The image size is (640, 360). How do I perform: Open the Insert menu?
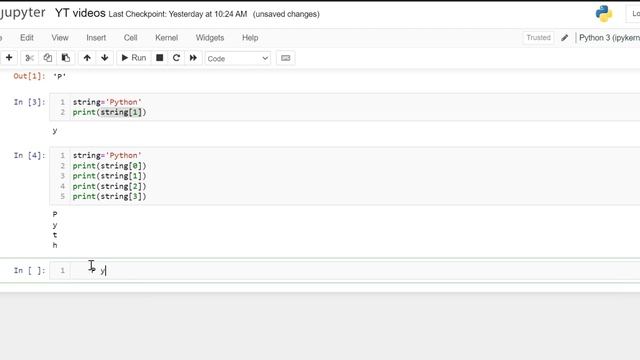coord(96,38)
